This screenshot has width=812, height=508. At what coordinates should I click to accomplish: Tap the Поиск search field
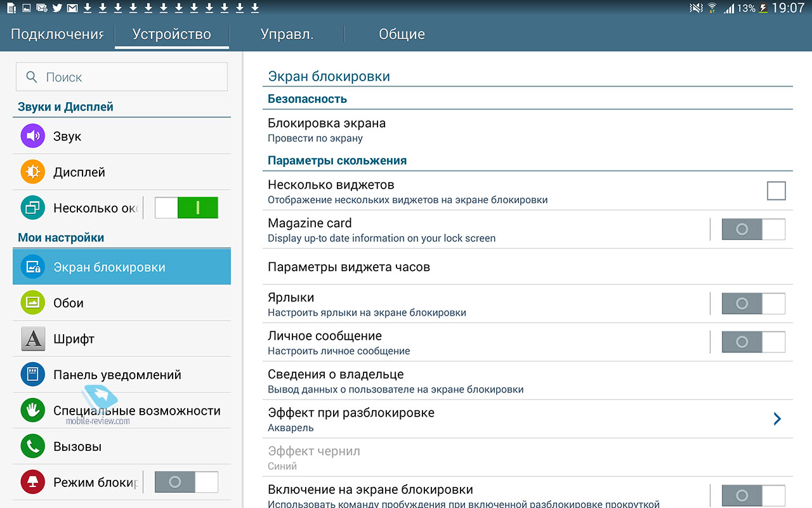(122, 77)
